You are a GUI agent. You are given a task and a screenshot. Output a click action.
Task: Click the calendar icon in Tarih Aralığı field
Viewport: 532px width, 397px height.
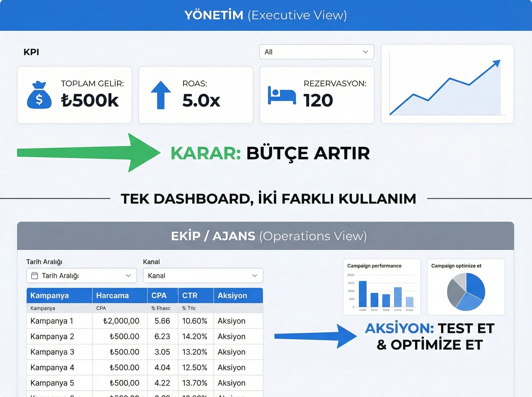(34, 276)
